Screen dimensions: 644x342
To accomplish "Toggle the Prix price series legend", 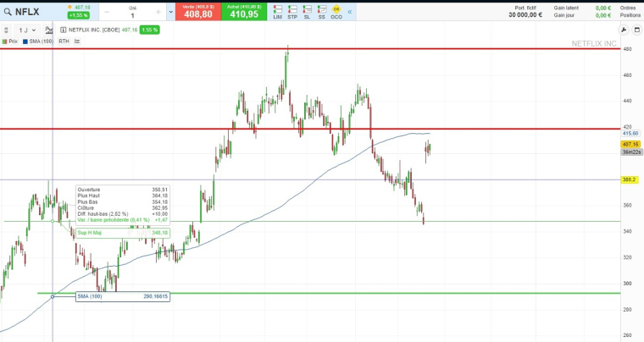I will click(10, 41).
